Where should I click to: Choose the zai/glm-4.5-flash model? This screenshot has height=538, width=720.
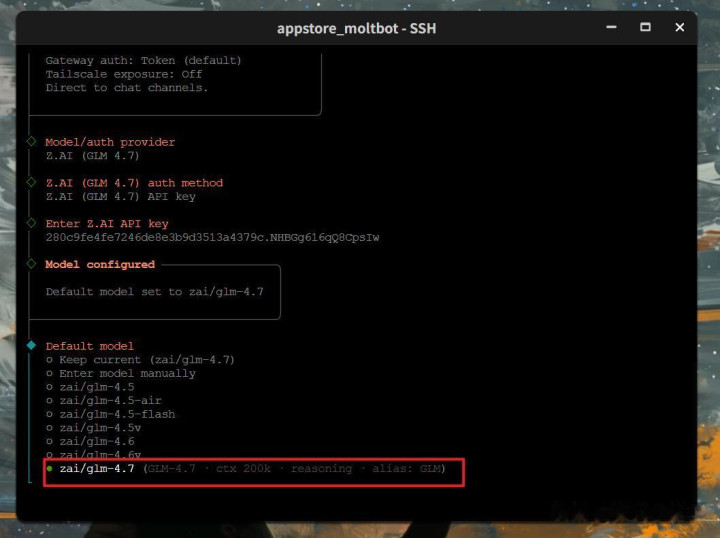tap(116, 414)
